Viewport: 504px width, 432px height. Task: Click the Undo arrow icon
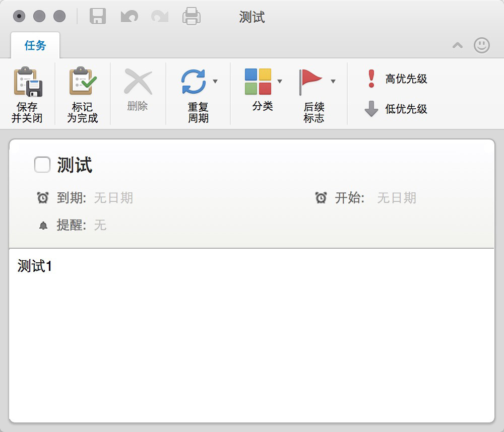[130, 16]
